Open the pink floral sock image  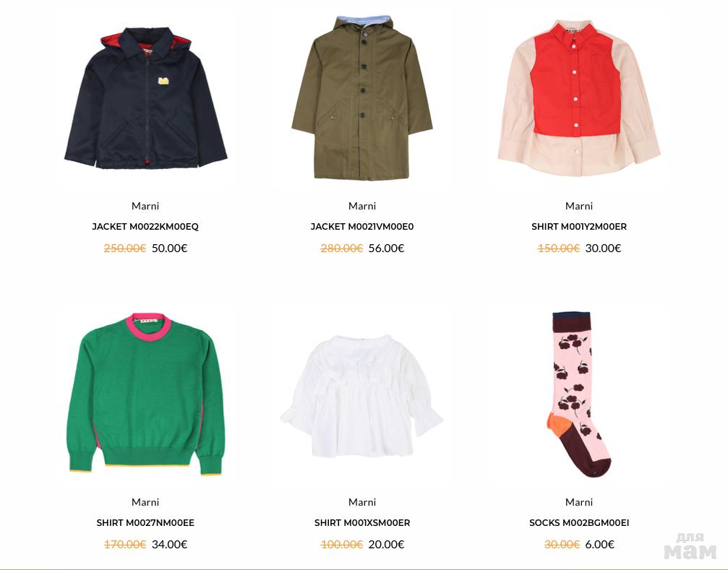[579, 394]
